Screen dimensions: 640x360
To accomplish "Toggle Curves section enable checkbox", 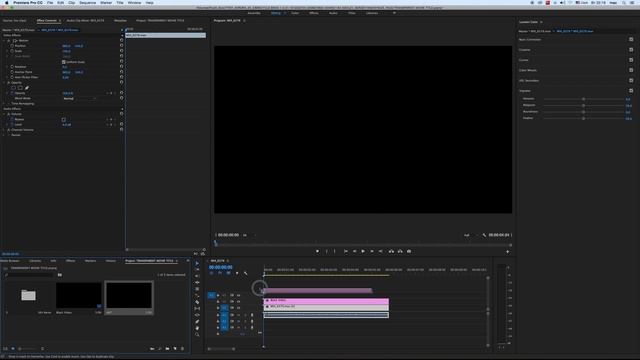I will [x=631, y=60].
